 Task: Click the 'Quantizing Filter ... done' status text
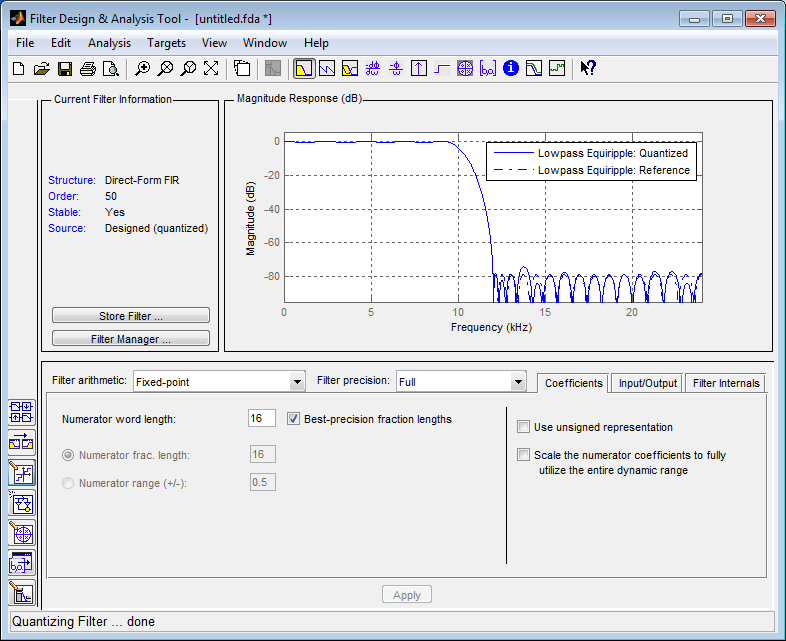[83, 621]
